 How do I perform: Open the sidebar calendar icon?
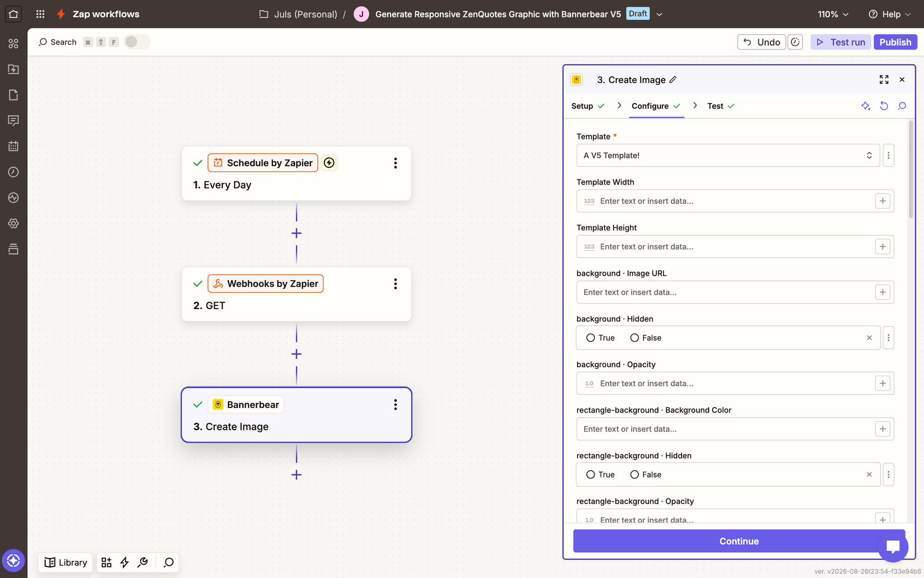pyautogui.click(x=13, y=146)
